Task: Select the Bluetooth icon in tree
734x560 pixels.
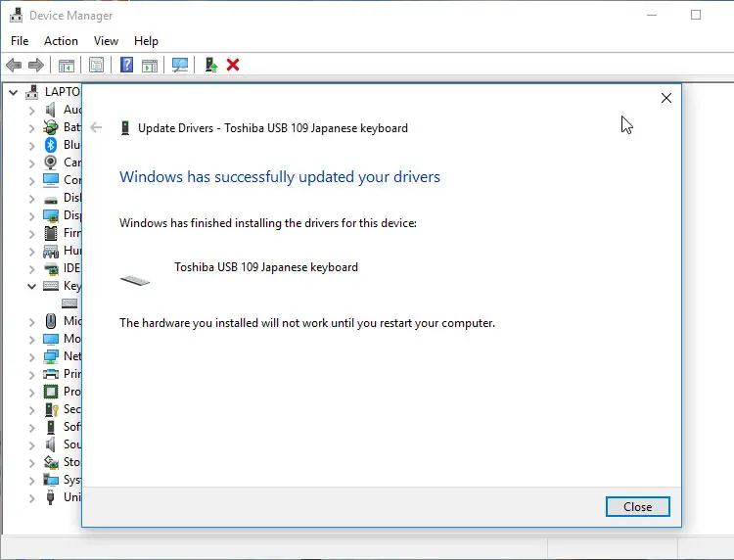Action: tap(51, 145)
